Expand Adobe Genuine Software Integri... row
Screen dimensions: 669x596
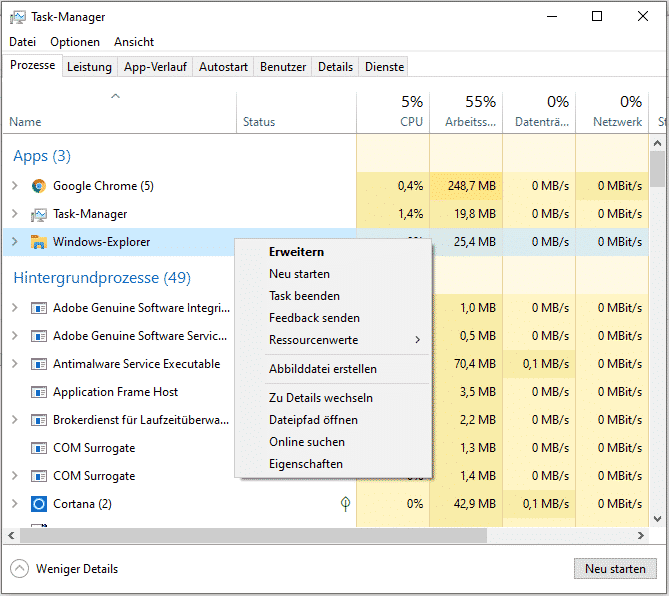15,308
